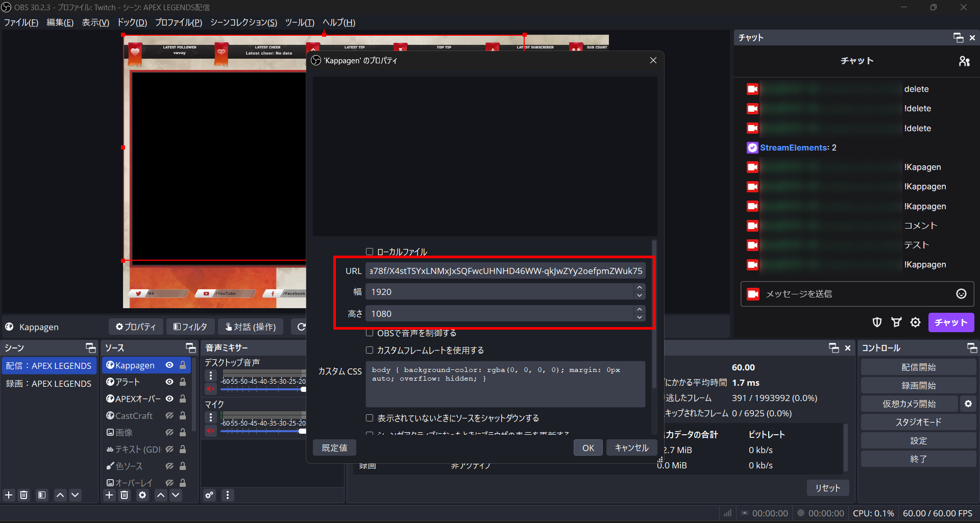The image size is (980, 523).
Task: Click Mic (マイク) volume slider
Action: (263, 431)
